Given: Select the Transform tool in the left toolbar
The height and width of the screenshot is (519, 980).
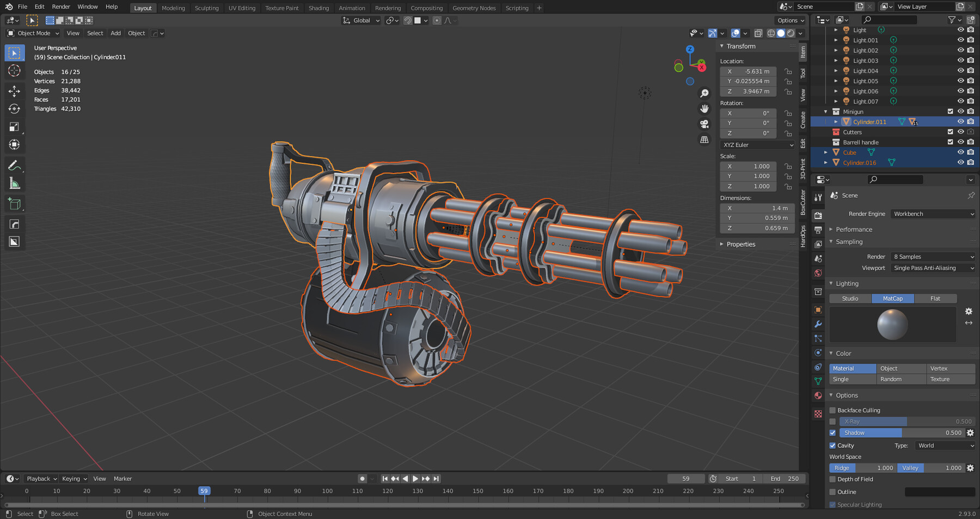Looking at the screenshot, I should (x=14, y=144).
